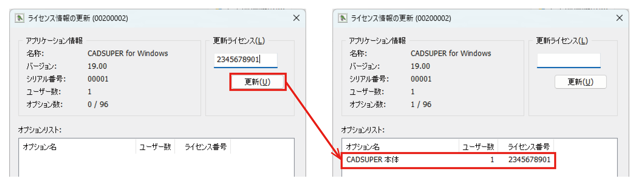Screen dimensions: 644x186
Task: Close the left license update dialog
Action: 296,18
